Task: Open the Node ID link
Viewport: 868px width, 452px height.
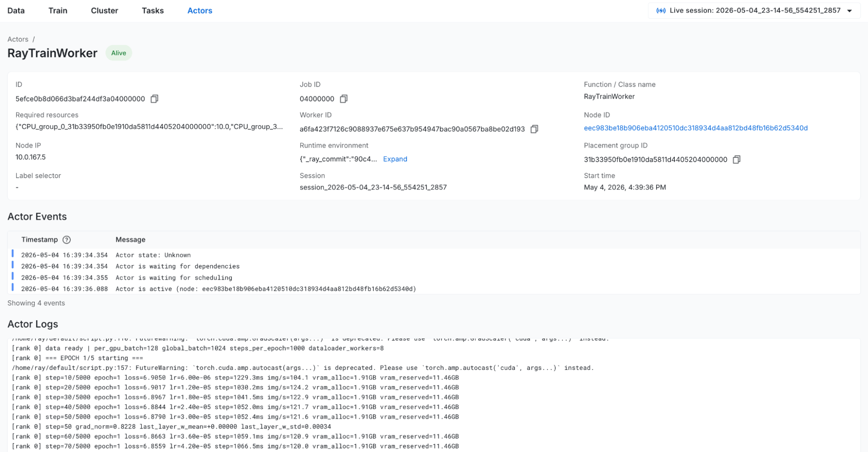Action: [x=696, y=128]
